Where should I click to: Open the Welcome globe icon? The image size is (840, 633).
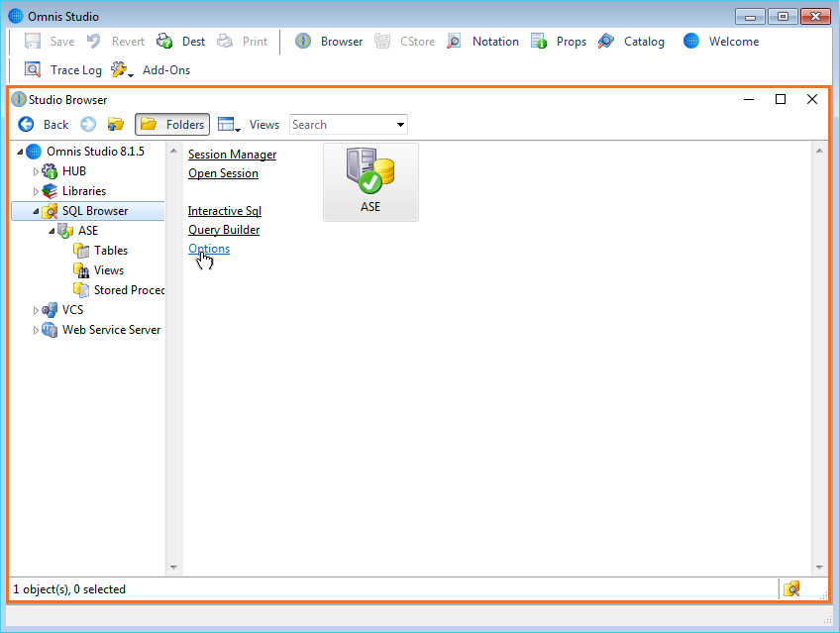click(691, 42)
